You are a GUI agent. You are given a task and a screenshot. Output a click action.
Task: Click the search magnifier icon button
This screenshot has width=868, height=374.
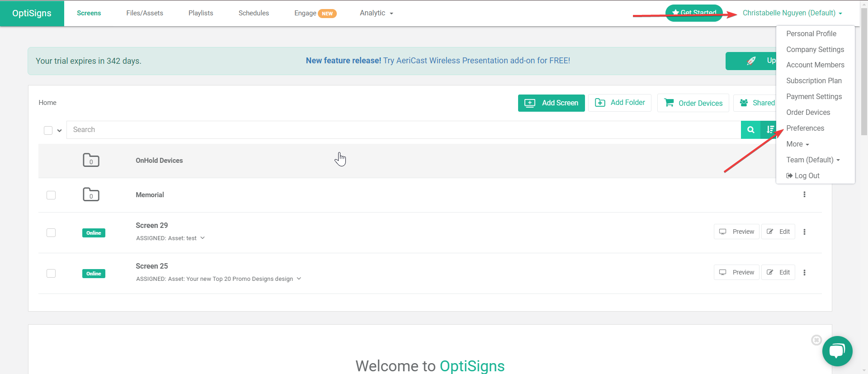(x=750, y=130)
